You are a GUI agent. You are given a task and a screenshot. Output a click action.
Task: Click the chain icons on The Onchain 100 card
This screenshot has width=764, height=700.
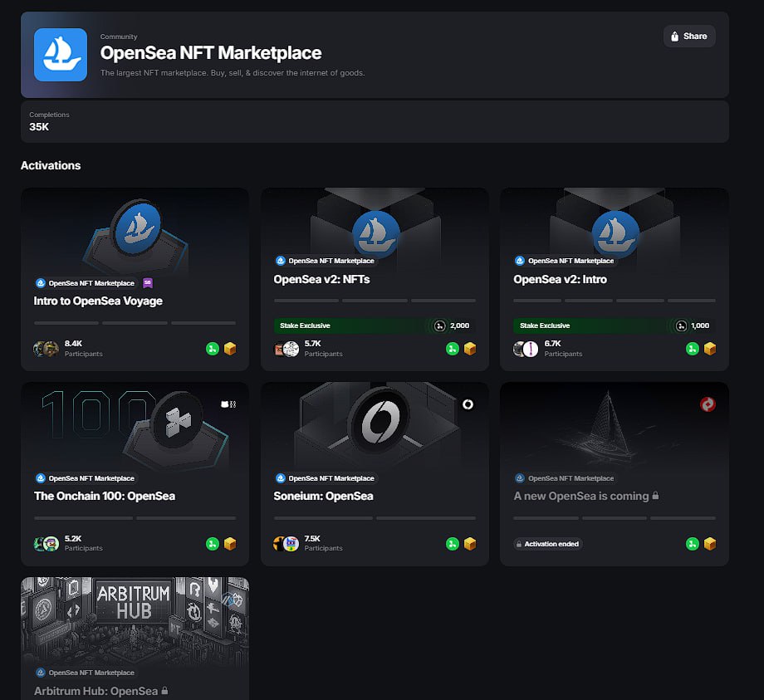(228, 404)
